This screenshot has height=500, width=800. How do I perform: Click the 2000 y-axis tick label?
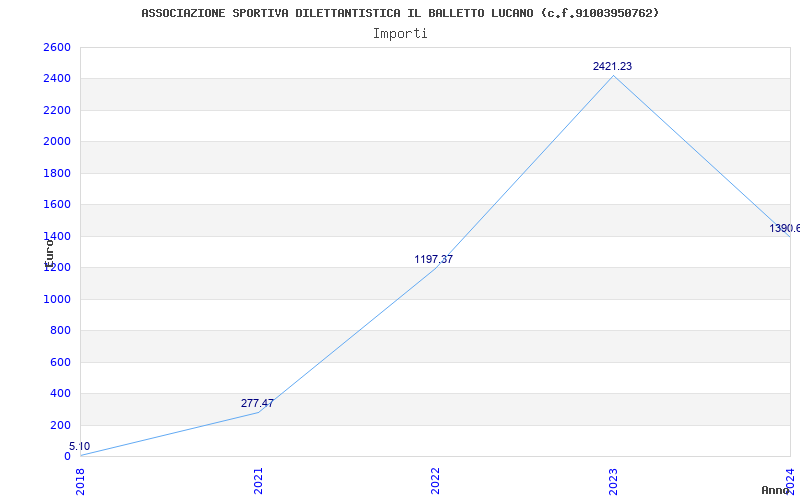pyautogui.click(x=57, y=142)
